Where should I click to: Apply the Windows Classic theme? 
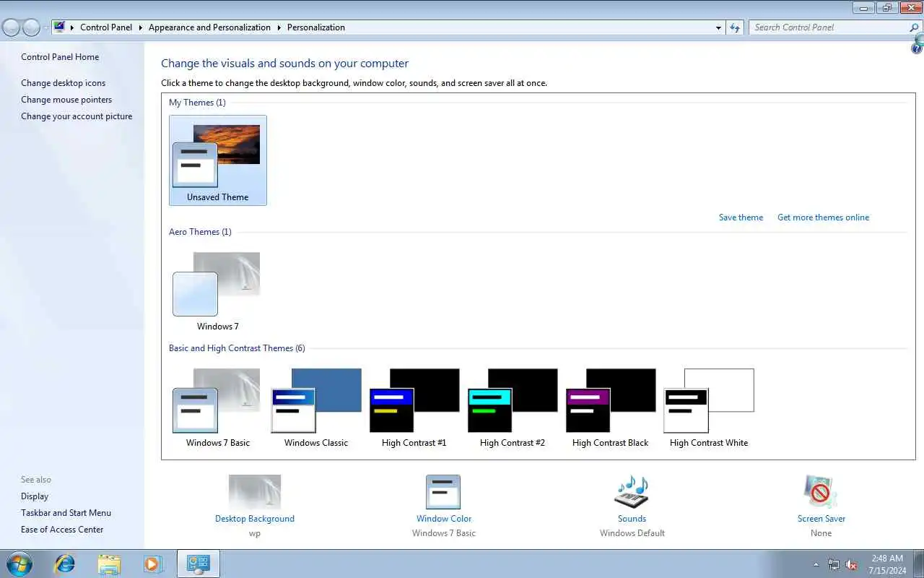coord(316,408)
